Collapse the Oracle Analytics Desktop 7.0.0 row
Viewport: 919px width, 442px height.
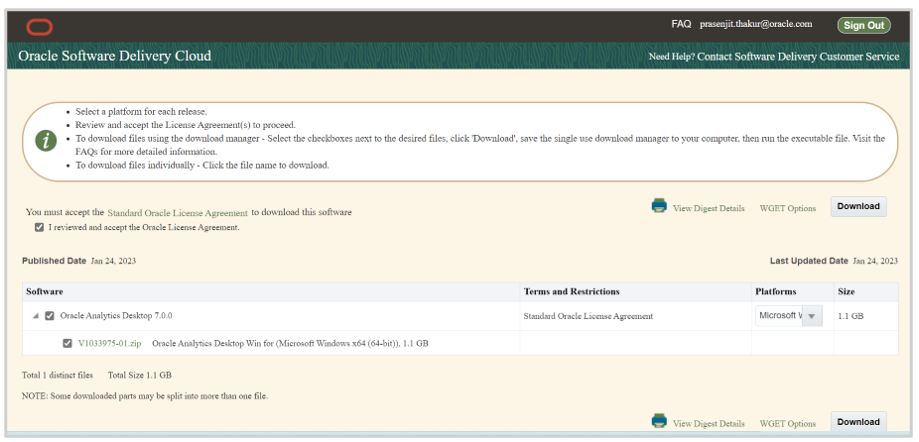click(x=36, y=316)
